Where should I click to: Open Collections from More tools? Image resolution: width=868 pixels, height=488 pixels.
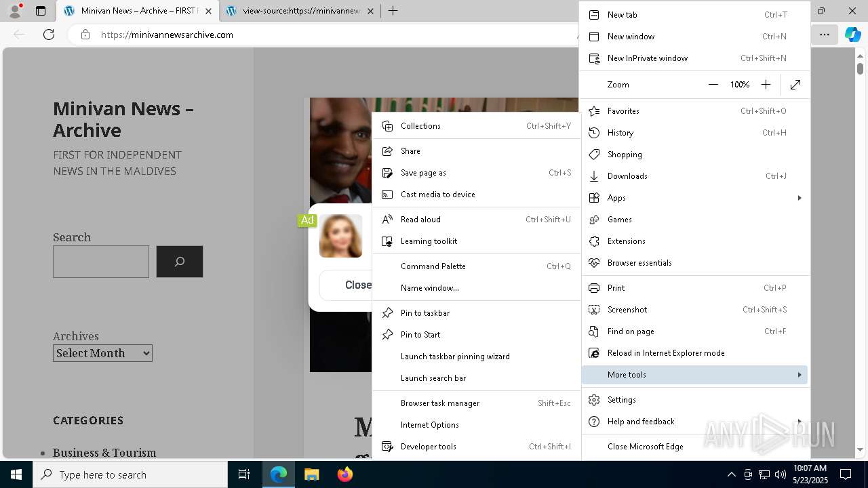[476, 125]
